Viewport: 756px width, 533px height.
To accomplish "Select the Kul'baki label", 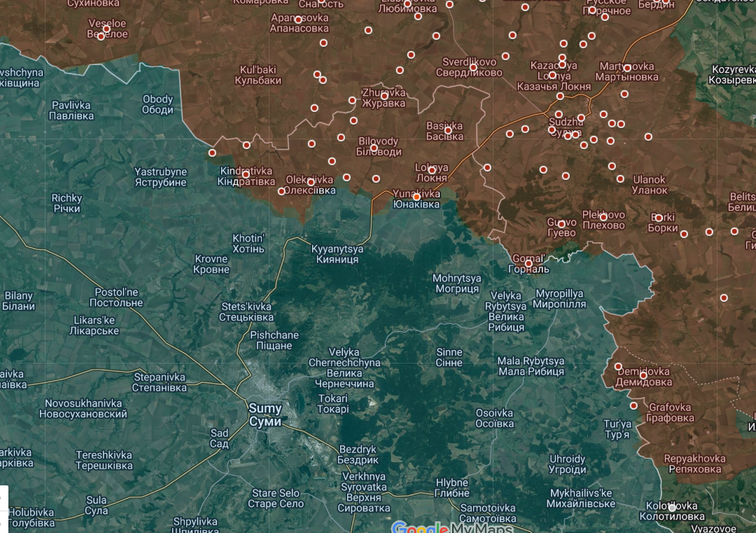I will click(x=258, y=75).
